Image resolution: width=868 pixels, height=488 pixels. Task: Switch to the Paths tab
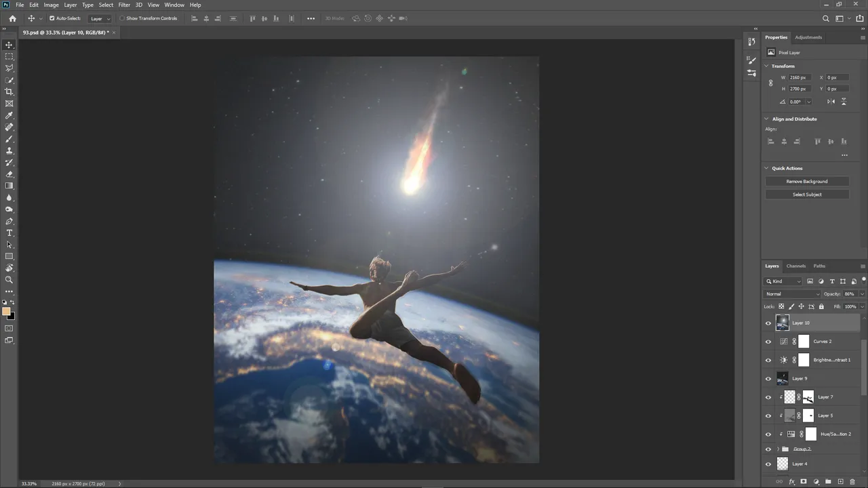(x=819, y=266)
